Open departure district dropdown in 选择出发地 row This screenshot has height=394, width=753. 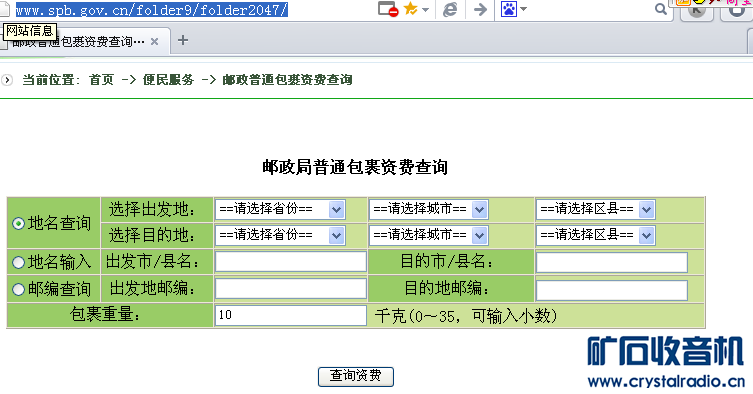click(x=595, y=209)
